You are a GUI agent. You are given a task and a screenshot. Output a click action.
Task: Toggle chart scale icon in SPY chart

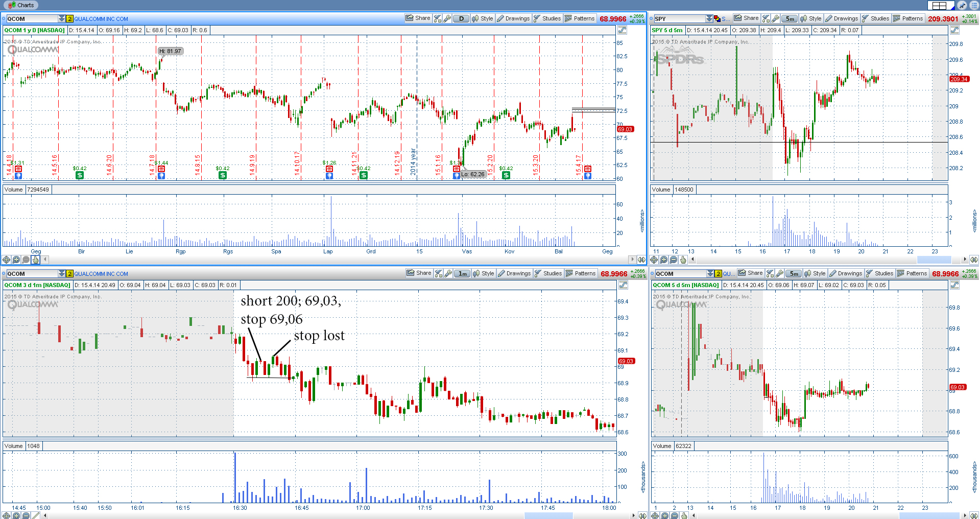(954, 30)
